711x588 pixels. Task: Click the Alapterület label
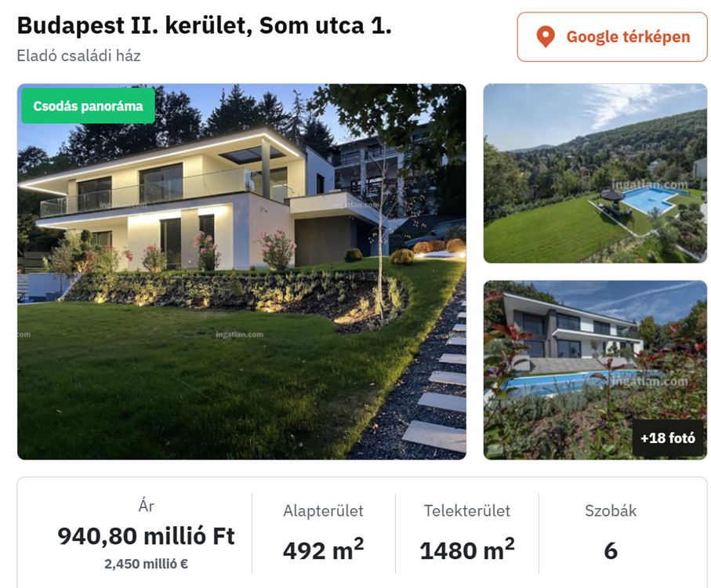(x=323, y=511)
